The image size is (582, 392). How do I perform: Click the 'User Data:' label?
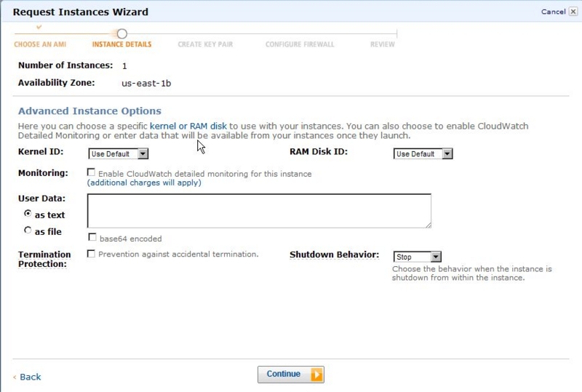tap(41, 199)
